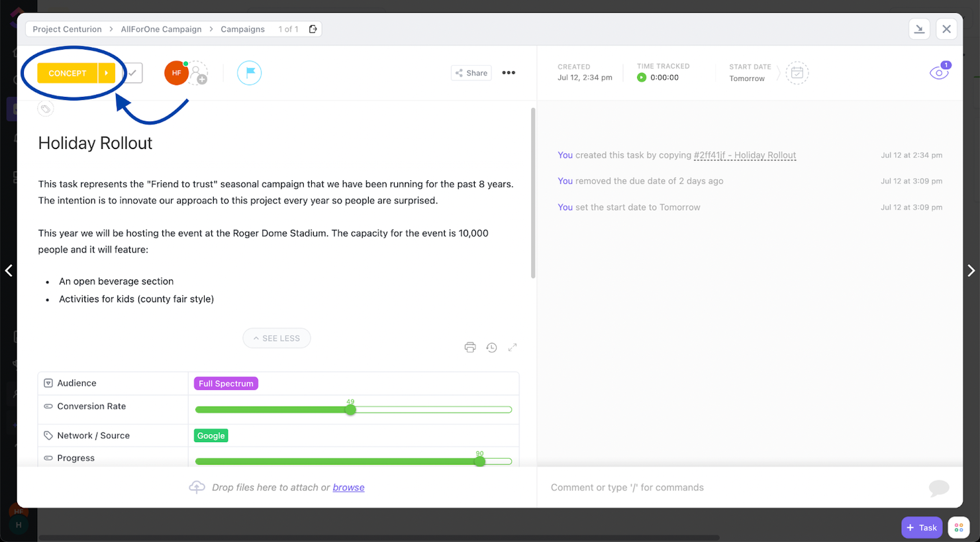Click the Tomorrow start date value
Viewport: 980px width, 542px height.
pos(747,78)
